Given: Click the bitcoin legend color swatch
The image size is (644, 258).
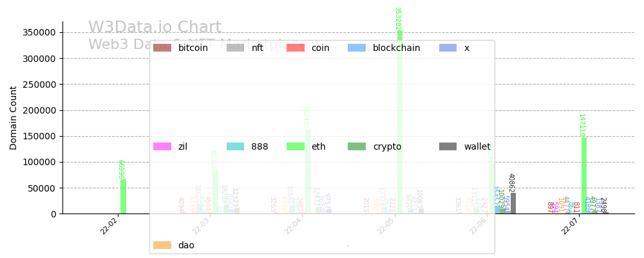Looking at the screenshot, I should click(x=162, y=48).
